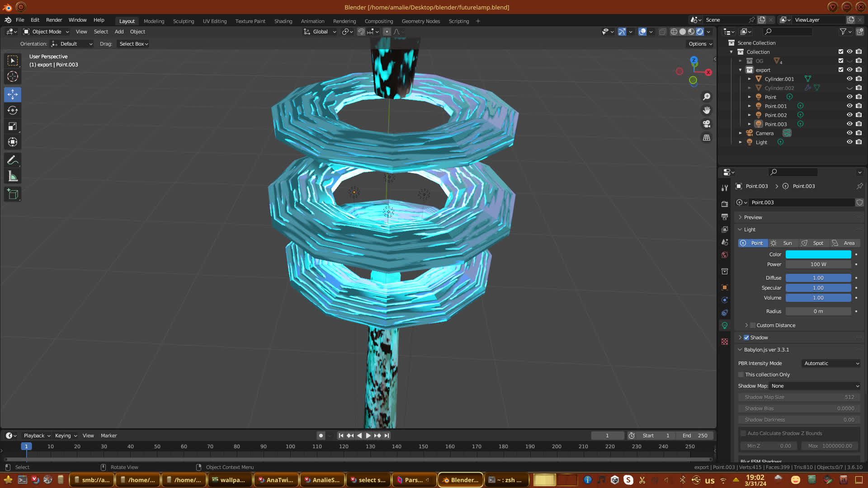Click the cyan light Color swatch
868x488 pixels.
pyautogui.click(x=818, y=254)
